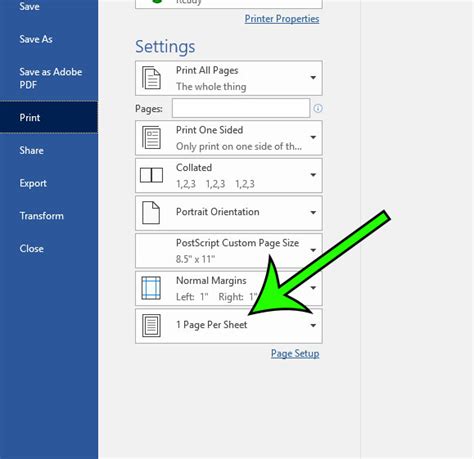The width and height of the screenshot is (474, 459).
Task: Open the Printer Properties link
Action: pos(282,19)
